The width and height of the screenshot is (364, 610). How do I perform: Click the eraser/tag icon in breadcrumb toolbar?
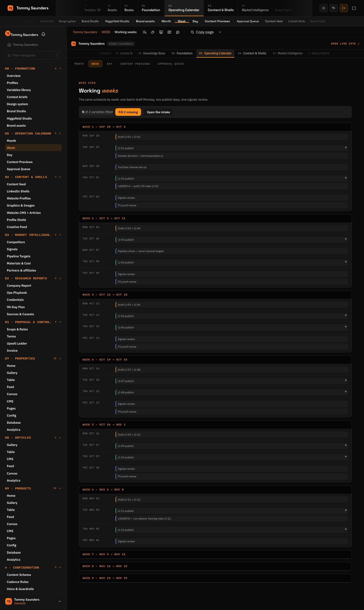click(x=153, y=32)
